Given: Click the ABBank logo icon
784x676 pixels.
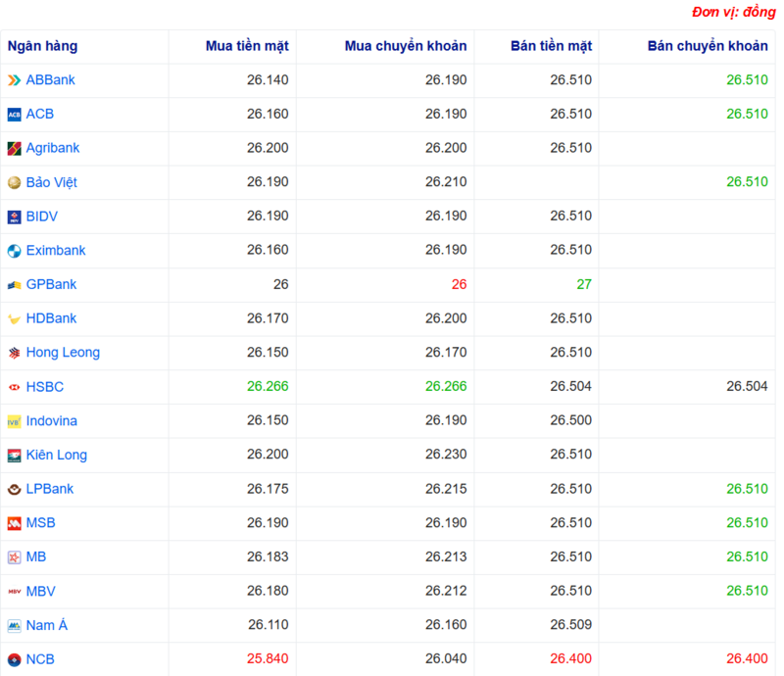Looking at the screenshot, I should click(x=14, y=79).
